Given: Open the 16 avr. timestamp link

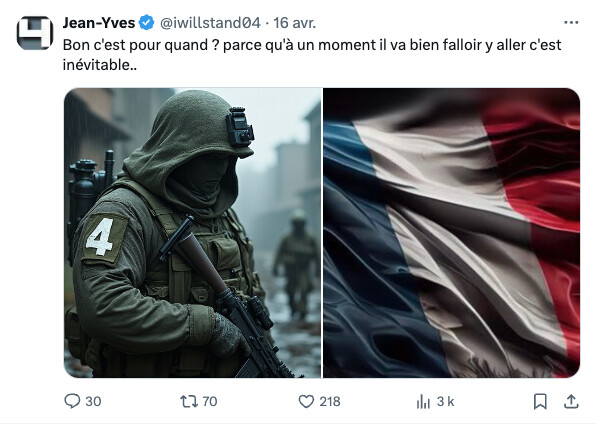Looking at the screenshot, I should (295, 23).
